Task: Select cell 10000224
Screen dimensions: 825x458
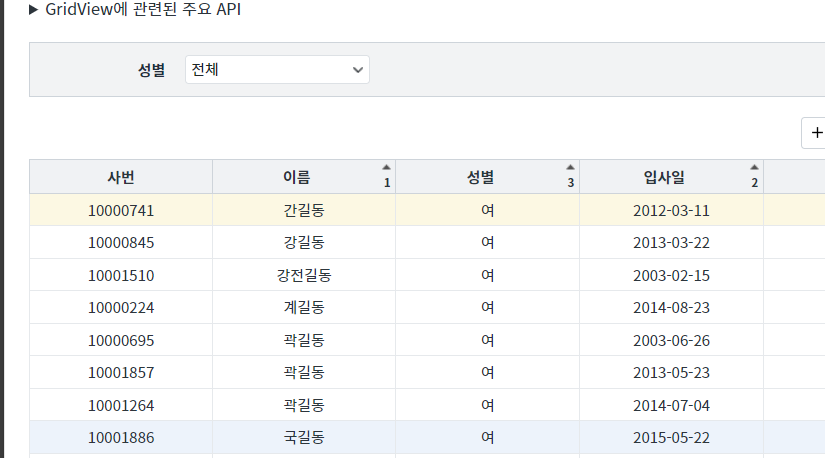Action: pyautogui.click(x=121, y=307)
